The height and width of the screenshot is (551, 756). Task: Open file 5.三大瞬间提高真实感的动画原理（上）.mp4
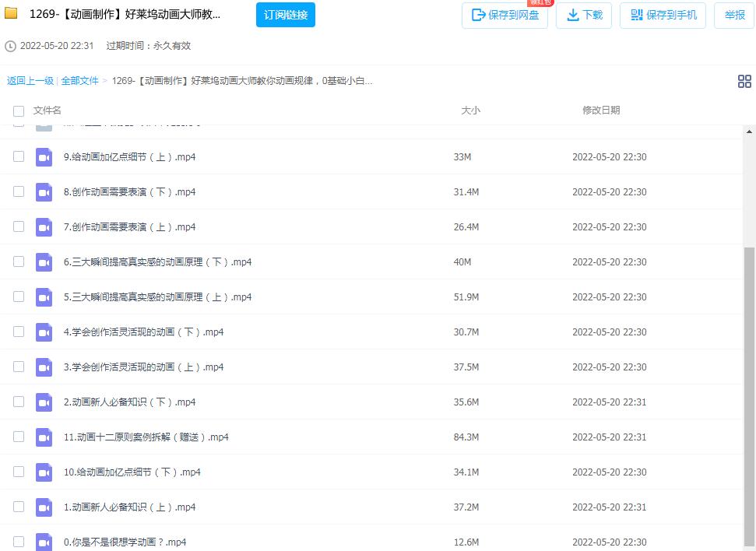[157, 297]
